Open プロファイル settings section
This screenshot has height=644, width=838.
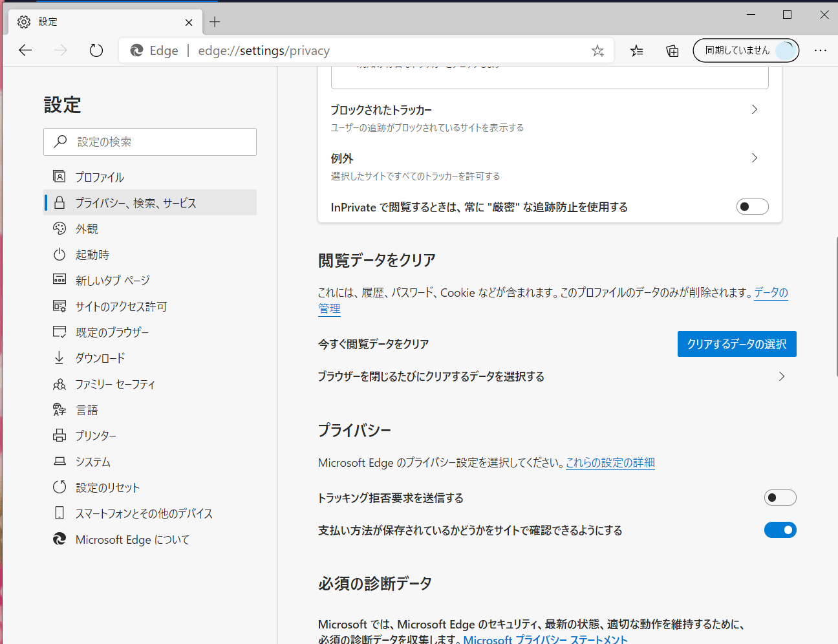150,177
